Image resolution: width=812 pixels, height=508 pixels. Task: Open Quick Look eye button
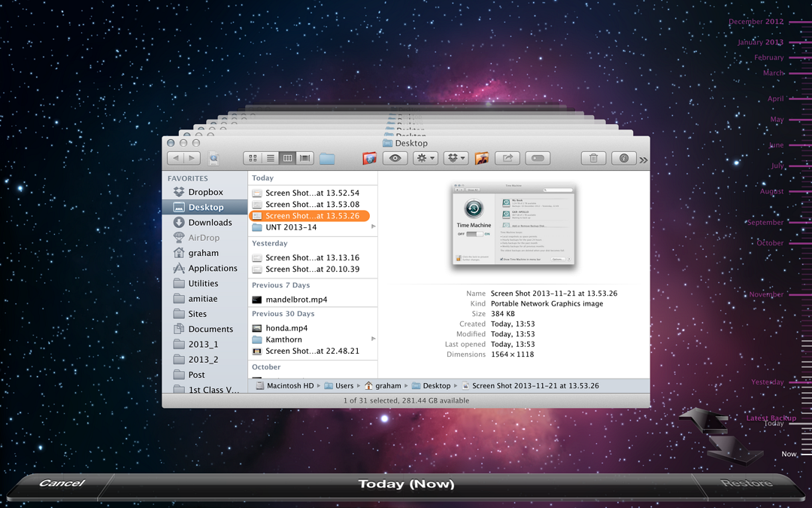tap(395, 158)
